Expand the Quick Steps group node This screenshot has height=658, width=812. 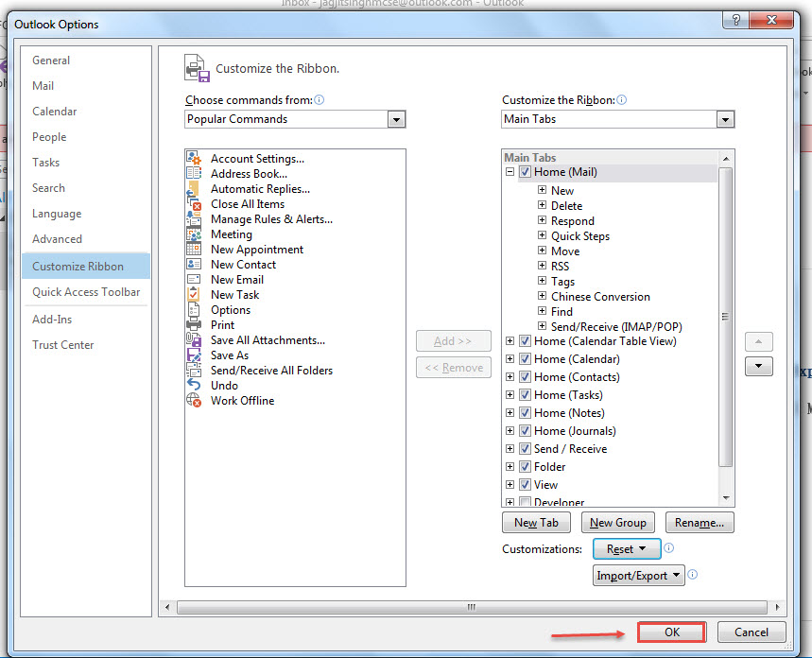[542, 235]
